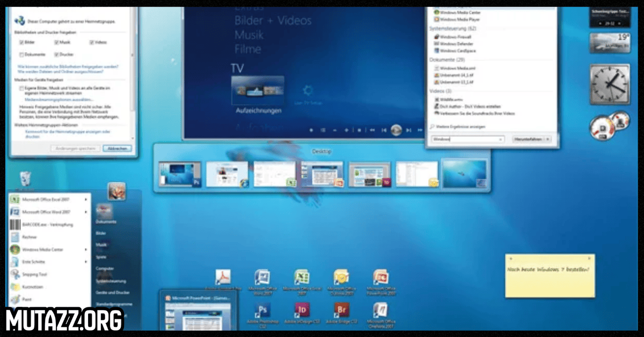Click the Weitere Ergebnisse anzeigen link
The image size is (644, 337).
click(x=458, y=127)
